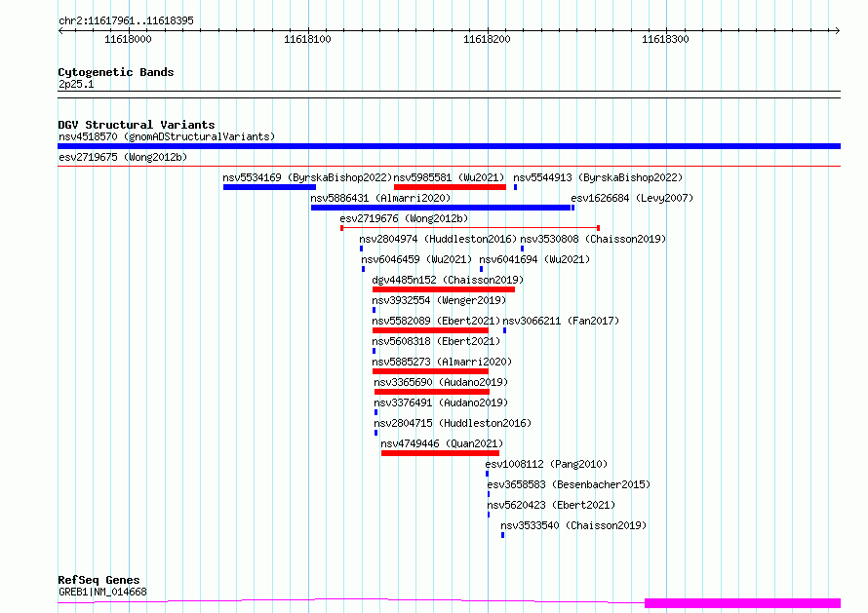The width and height of the screenshot is (868, 613).
Task: Select the esv3658583 (Besenbacher2015) label
Action: (569, 484)
